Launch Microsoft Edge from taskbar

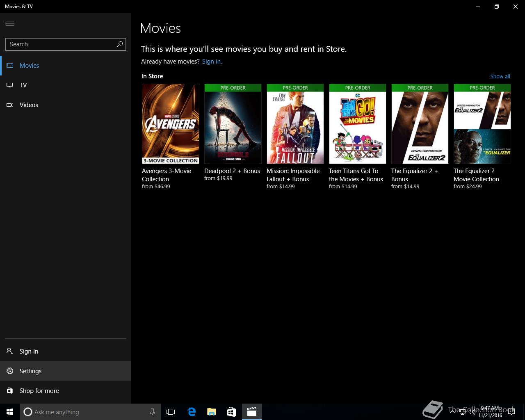(x=192, y=412)
